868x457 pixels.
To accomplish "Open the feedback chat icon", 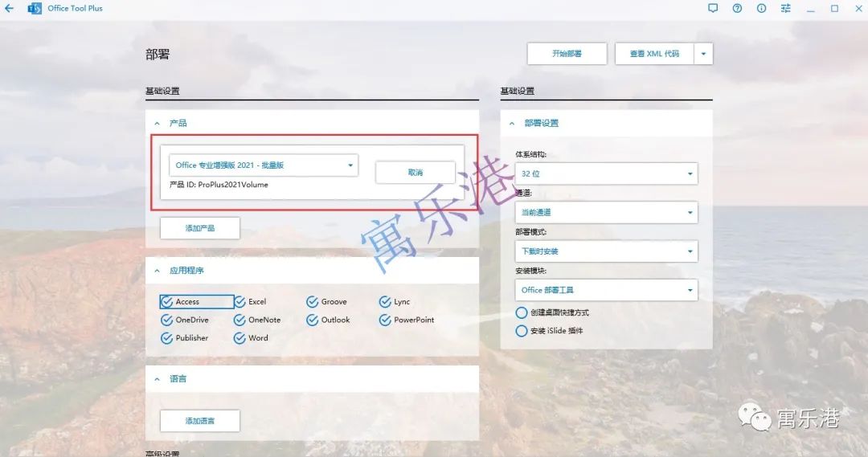I will point(713,8).
